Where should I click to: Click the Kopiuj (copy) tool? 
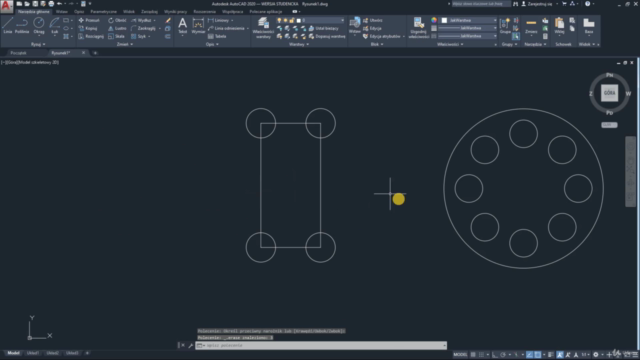pyautogui.click(x=88, y=28)
